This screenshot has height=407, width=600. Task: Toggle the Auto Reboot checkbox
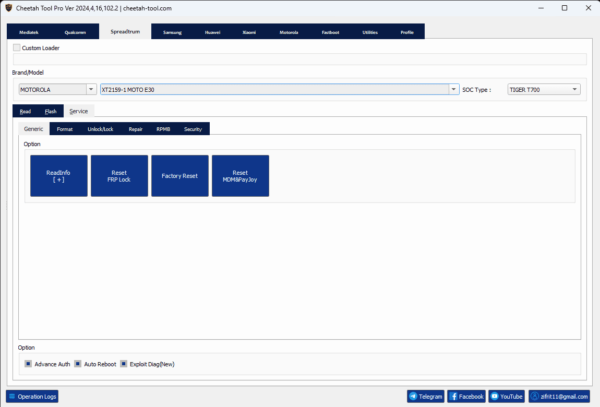(77, 364)
